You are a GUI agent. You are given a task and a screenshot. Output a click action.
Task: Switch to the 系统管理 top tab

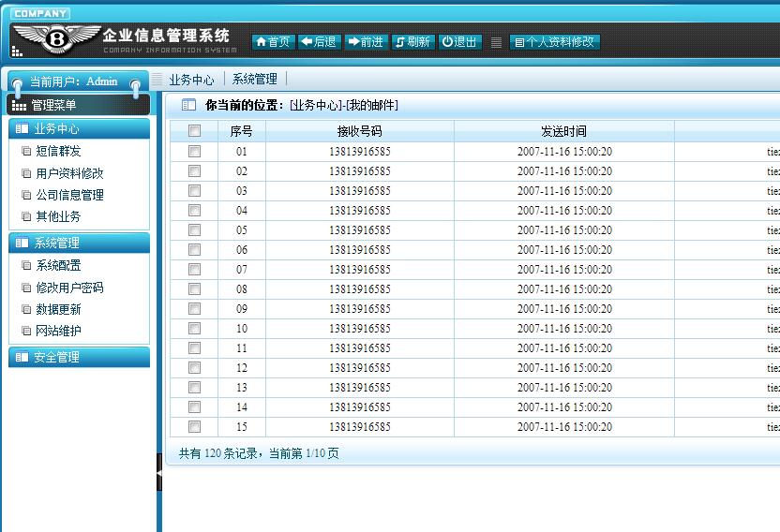(x=255, y=80)
